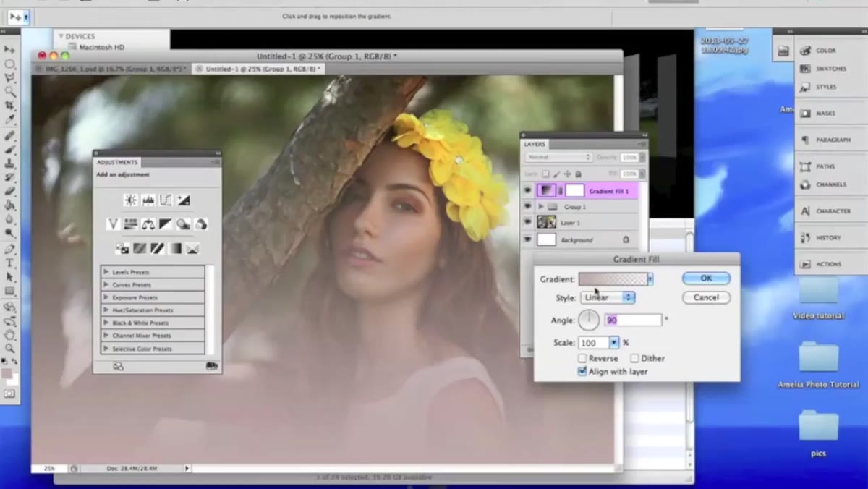Select the Hand tool
This screenshot has width=868, height=489.
(9, 334)
